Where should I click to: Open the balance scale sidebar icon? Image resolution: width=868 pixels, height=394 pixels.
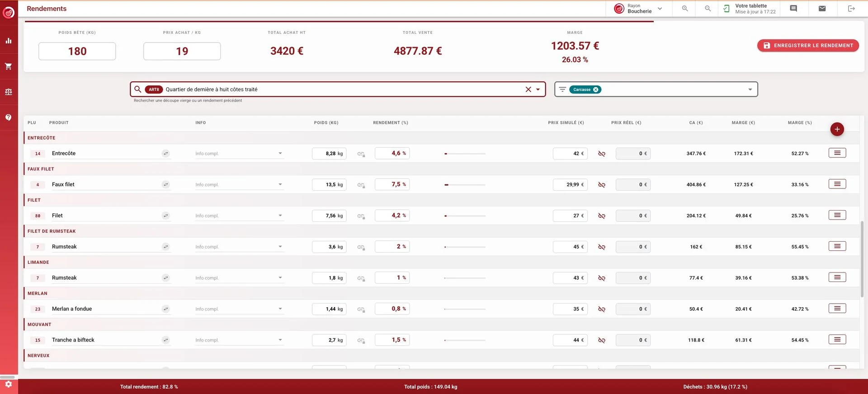pyautogui.click(x=9, y=92)
